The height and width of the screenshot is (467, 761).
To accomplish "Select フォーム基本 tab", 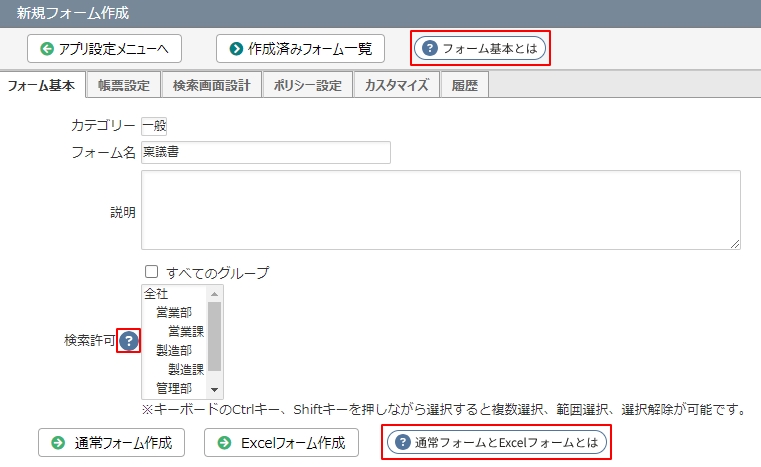I will click(x=42, y=86).
